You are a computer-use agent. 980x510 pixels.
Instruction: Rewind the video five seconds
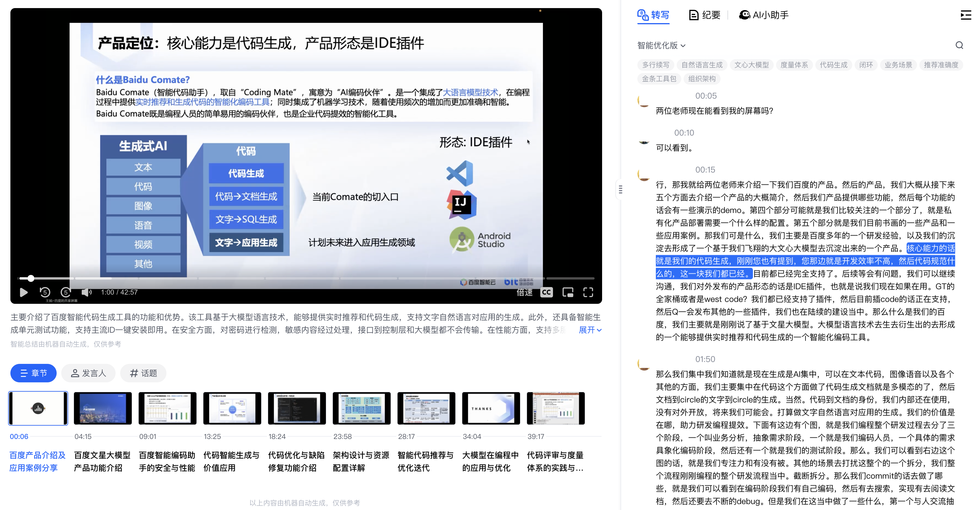pos(44,292)
